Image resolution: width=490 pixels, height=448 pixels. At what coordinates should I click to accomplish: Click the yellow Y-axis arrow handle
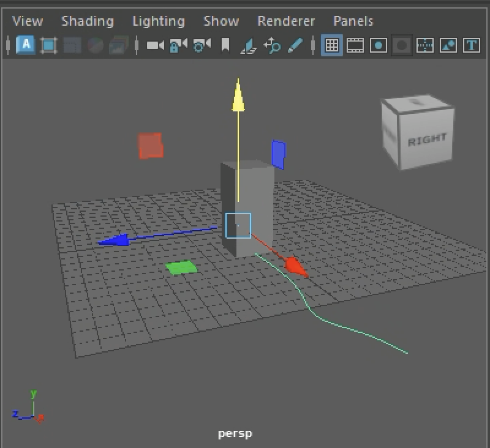[238, 97]
